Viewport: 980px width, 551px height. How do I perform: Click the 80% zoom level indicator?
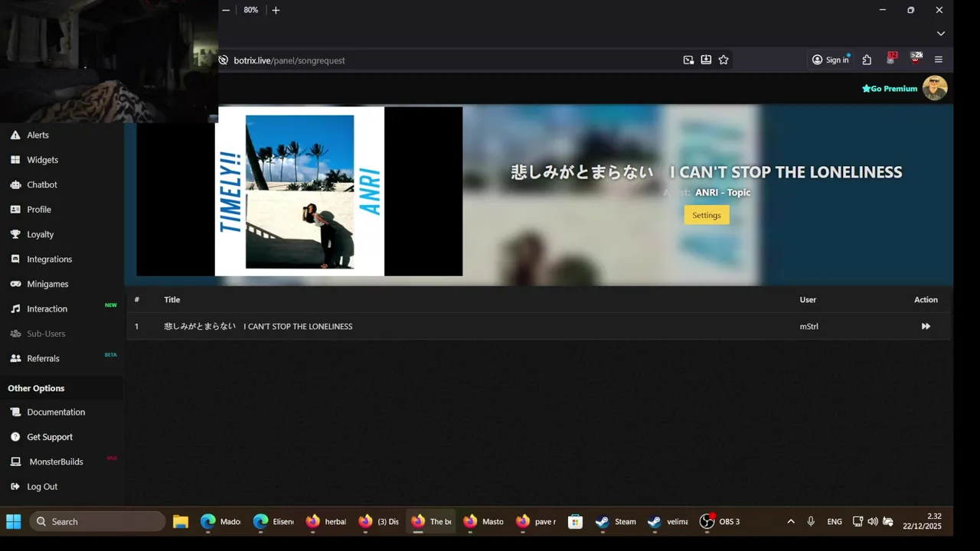[251, 10]
